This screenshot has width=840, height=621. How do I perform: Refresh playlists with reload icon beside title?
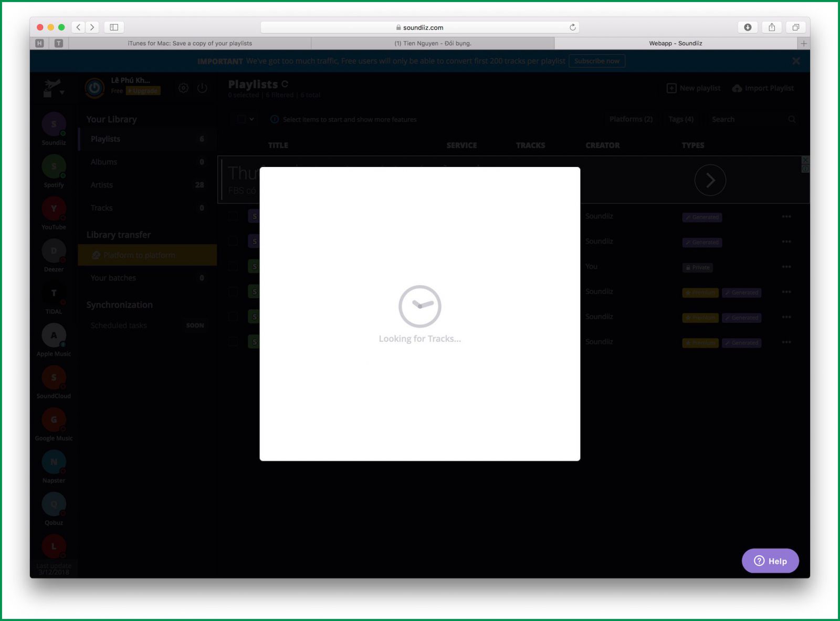click(x=285, y=84)
